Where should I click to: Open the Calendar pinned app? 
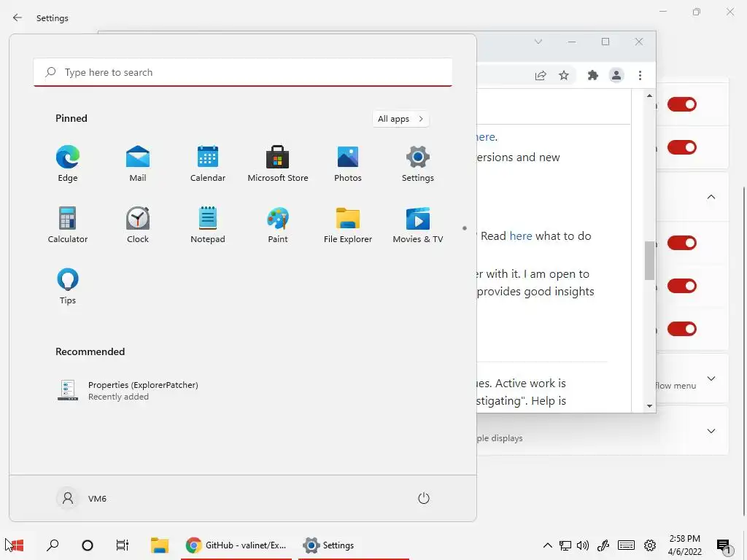pos(208,164)
